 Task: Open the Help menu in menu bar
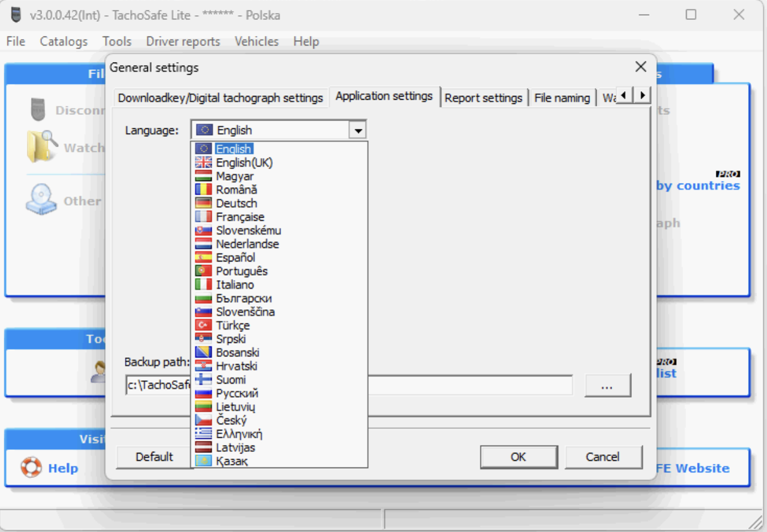click(306, 41)
